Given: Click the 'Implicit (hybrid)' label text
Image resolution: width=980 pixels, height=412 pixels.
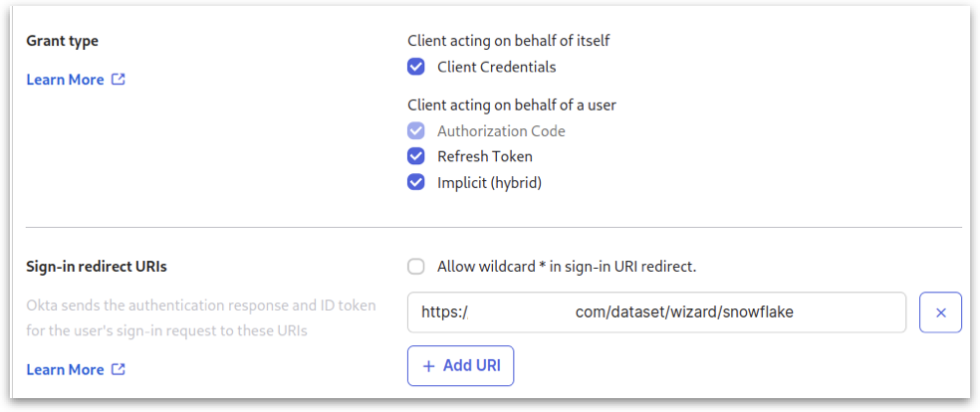Looking at the screenshot, I should coord(489,182).
